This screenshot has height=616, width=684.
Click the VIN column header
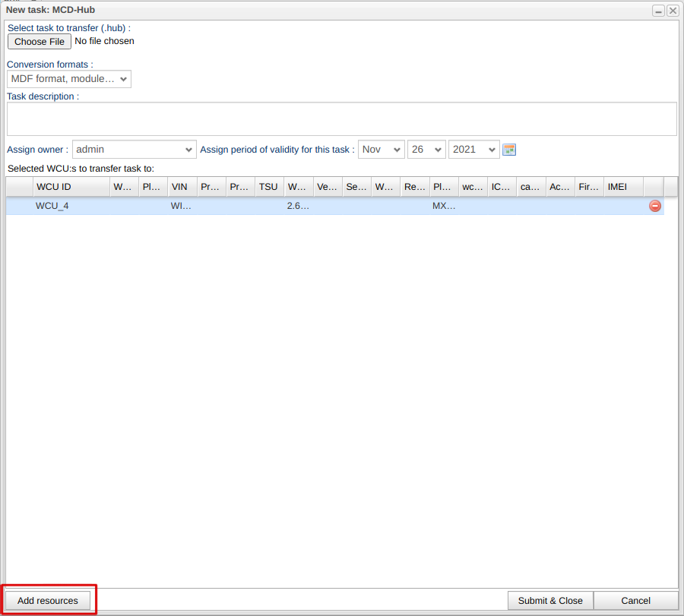click(x=182, y=187)
